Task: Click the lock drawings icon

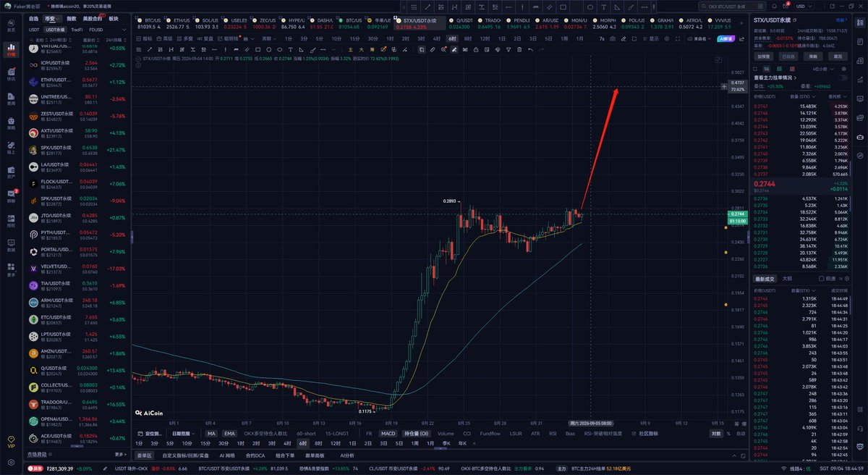Action: (476, 50)
